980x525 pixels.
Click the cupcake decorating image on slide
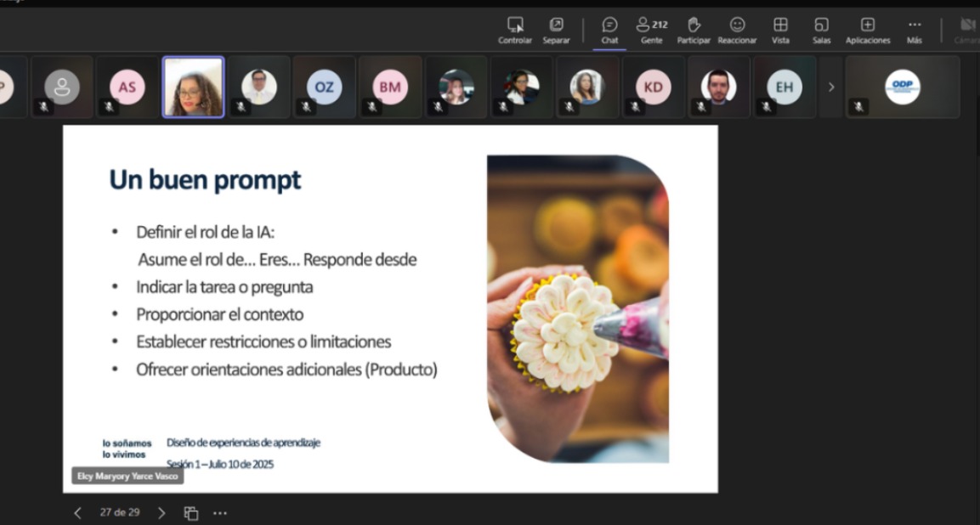pyautogui.click(x=577, y=308)
